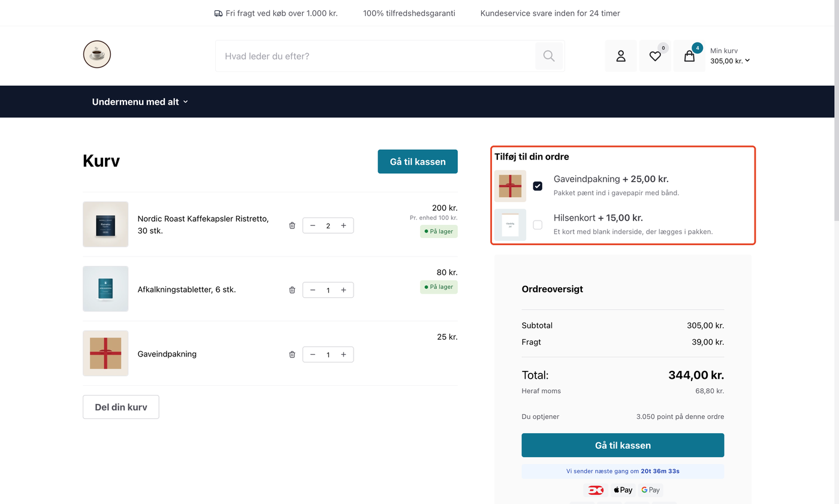Open the user account icon

coord(621,56)
